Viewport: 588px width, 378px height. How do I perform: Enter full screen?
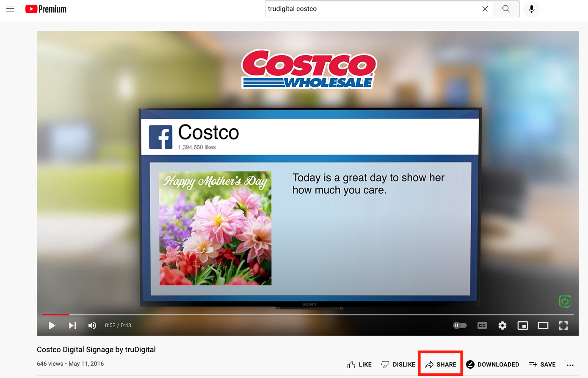(563, 326)
